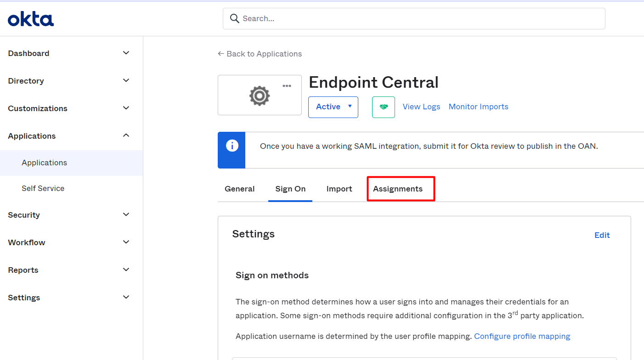The height and width of the screenshot is (360, 644).
Task: Collapse the Applications sidebar section
Action: [x=126, y=136]
